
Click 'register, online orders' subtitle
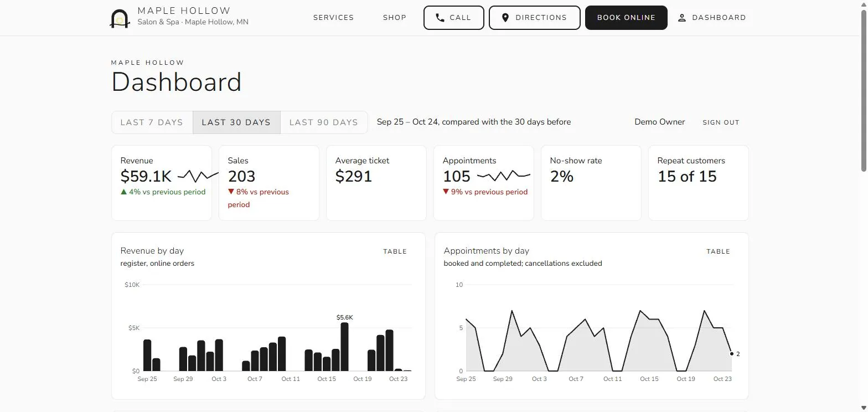[157, 263]
